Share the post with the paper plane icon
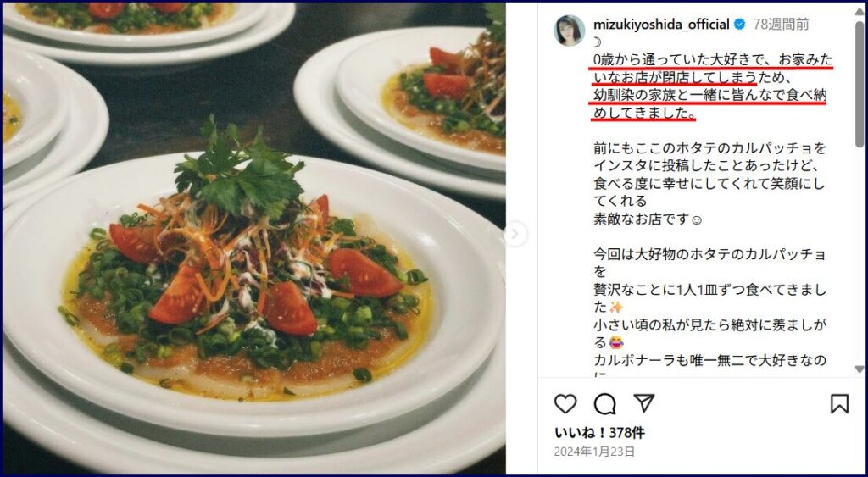 click(644, 403)
